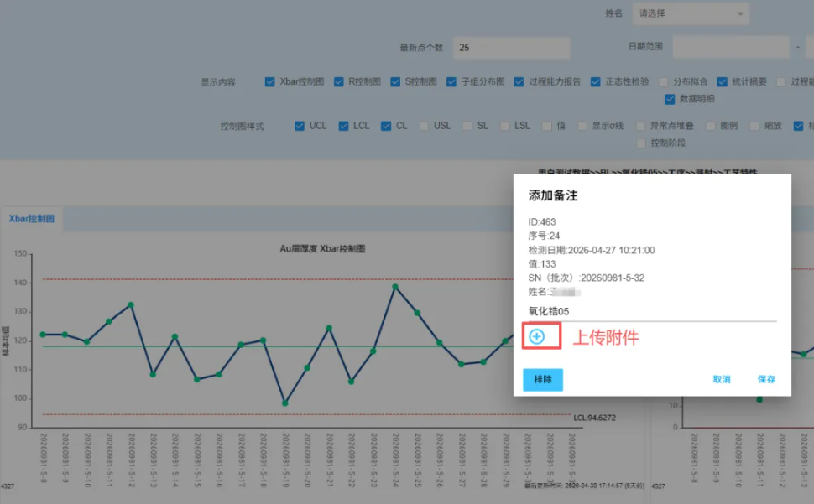814x504 pixels.
Task: Toggle the 正态性检验 checkbox
Action: tap(596, 82)
